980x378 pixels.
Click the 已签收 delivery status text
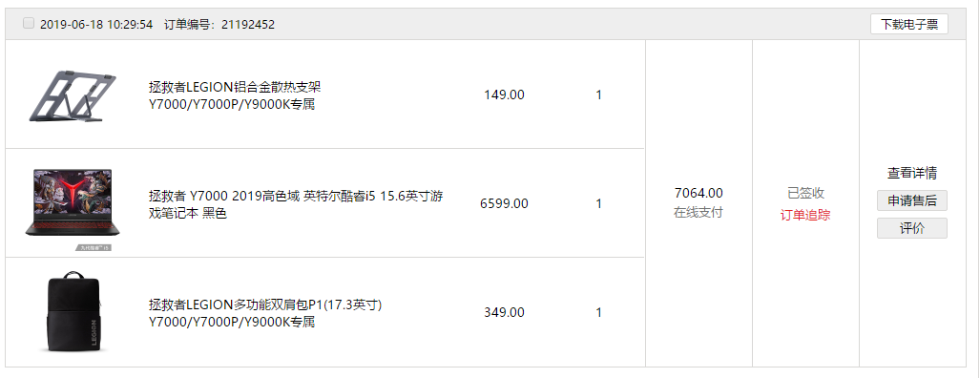click(x=805, y=193)
